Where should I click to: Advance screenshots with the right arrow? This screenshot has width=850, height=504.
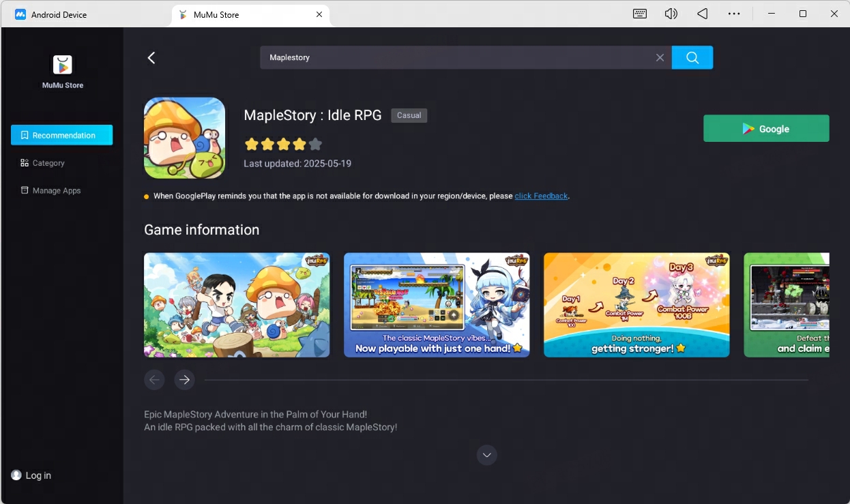[x=184, y=380]
